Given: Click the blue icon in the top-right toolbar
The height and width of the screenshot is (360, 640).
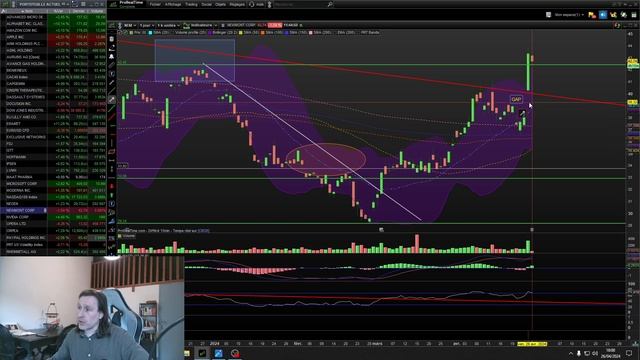Looking at the screenshot, I should pos(603,15).
